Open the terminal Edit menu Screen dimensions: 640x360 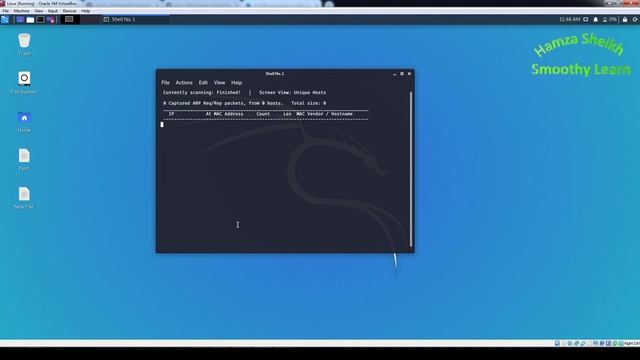coord(203,82)
